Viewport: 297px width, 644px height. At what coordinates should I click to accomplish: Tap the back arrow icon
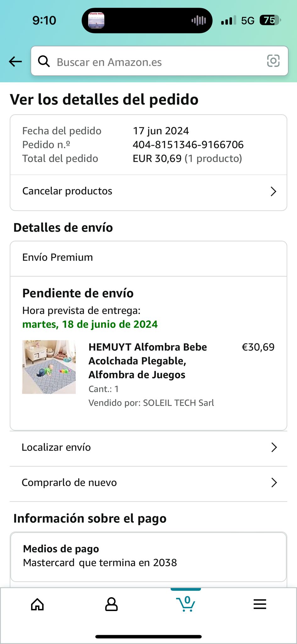coord(15,62)
